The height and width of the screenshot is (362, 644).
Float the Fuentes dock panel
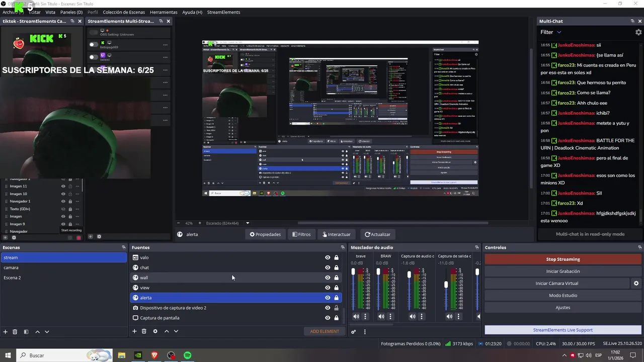343,247
